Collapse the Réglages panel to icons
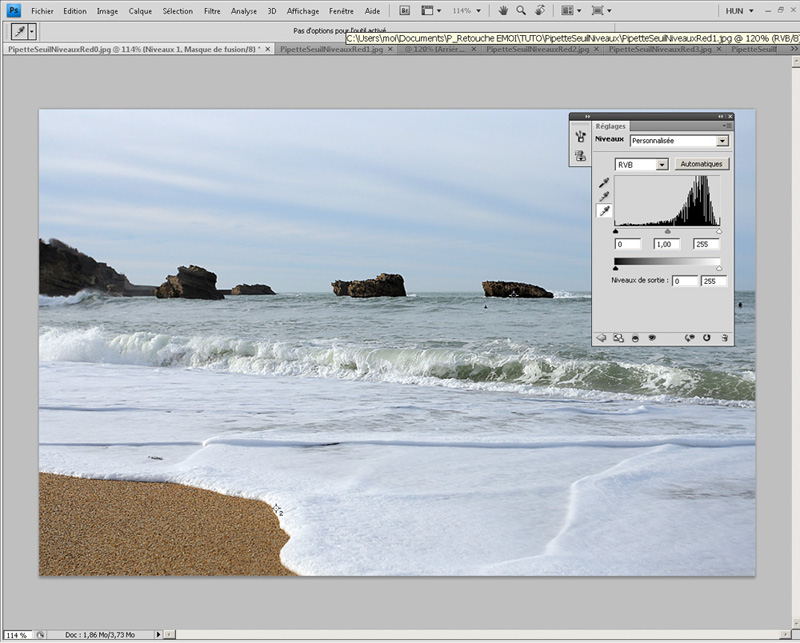 (x=721, y=116)
